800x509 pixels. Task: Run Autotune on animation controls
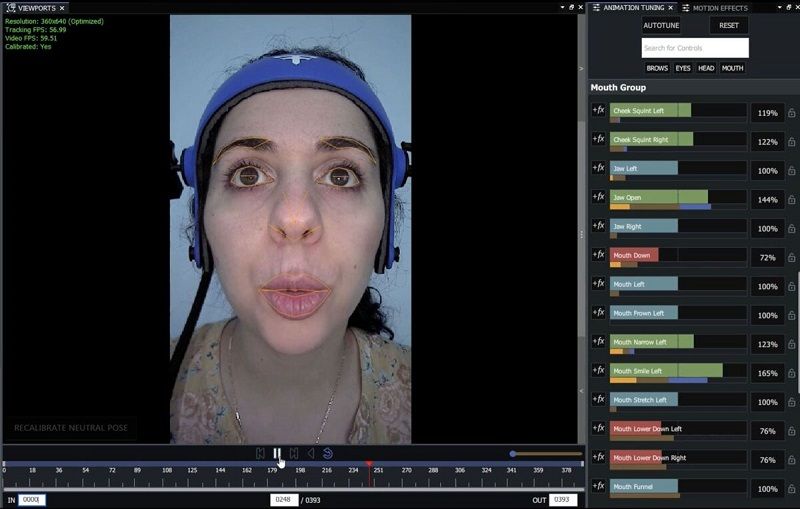(x=661, y=25)
